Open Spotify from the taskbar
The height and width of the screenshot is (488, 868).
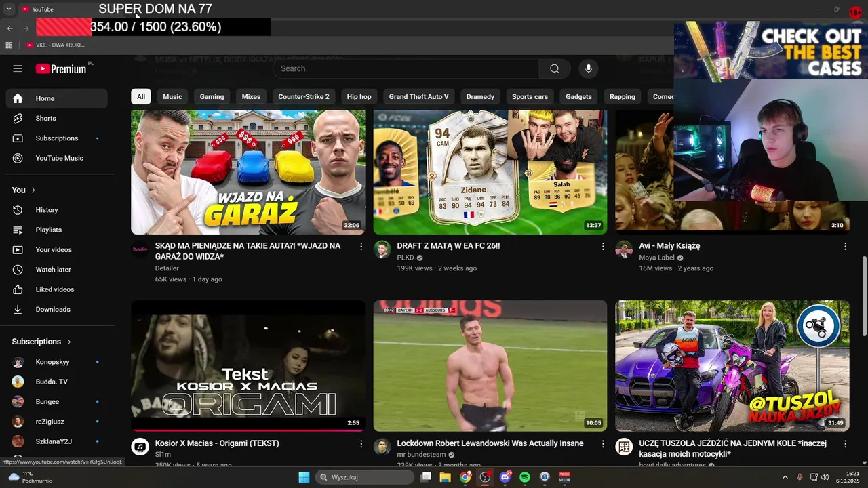[x=525, y=477]
